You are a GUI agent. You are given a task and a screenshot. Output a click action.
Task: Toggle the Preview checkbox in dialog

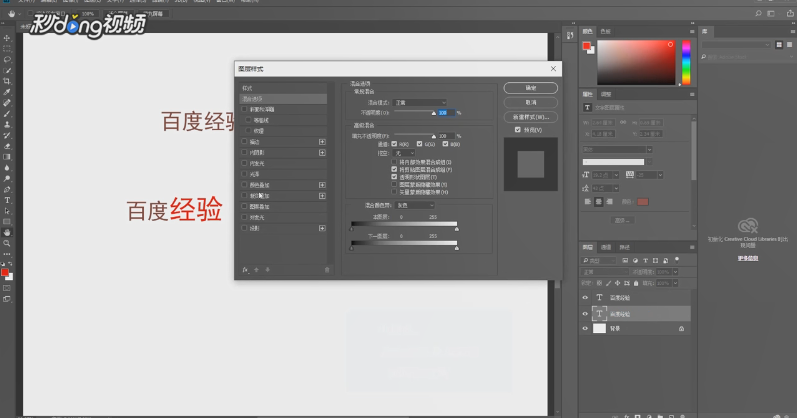(x=517, y=130)
